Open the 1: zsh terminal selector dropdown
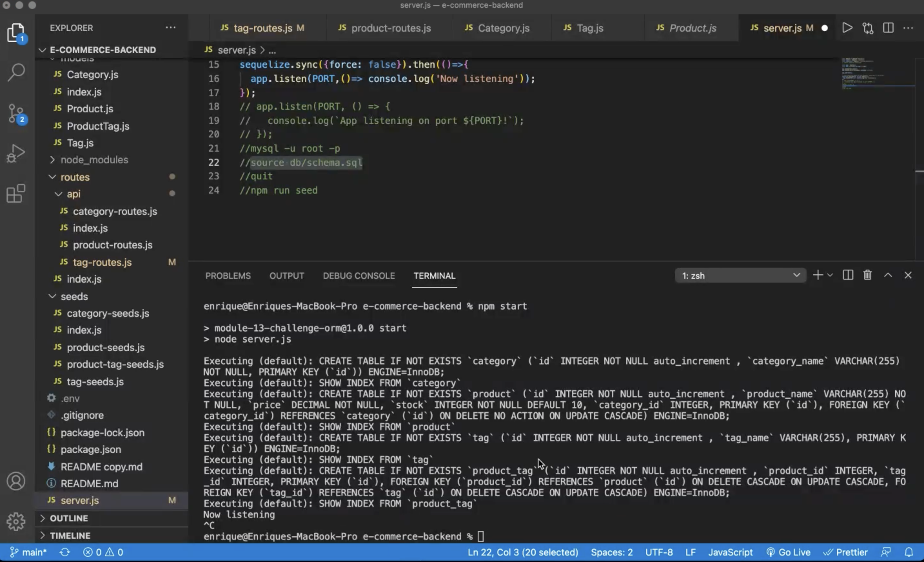 [x=740, y=276]
